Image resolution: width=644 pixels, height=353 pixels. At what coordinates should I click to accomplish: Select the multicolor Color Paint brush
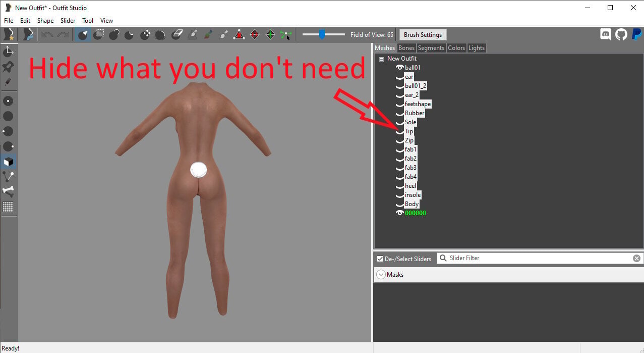coord(208,35)
